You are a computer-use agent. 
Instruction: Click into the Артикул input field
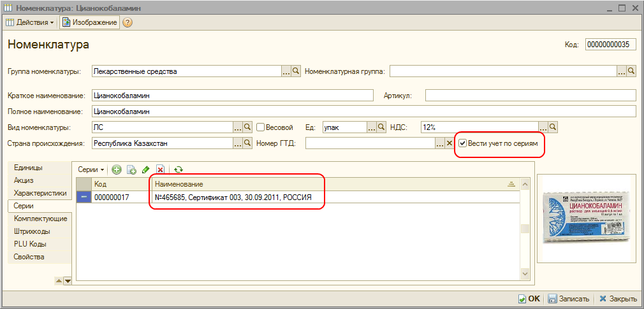[x=531, y=96]
